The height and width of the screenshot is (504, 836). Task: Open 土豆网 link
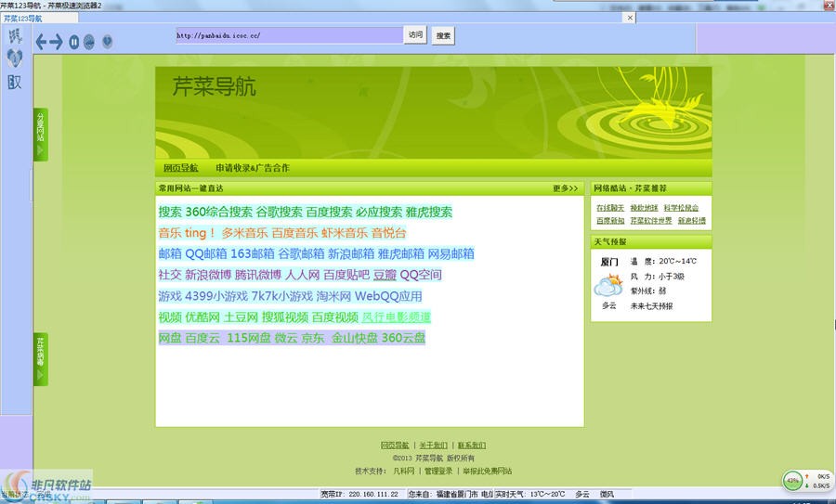pos(241,317)
